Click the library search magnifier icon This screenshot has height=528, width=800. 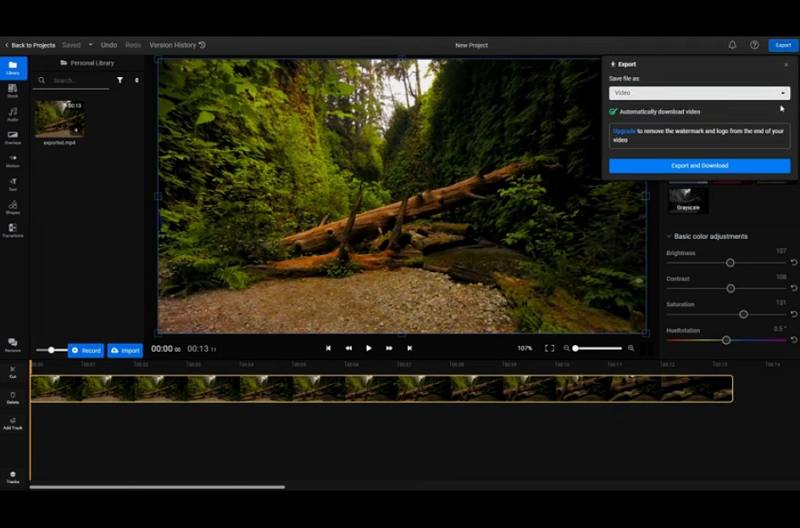tap(42, 80)
